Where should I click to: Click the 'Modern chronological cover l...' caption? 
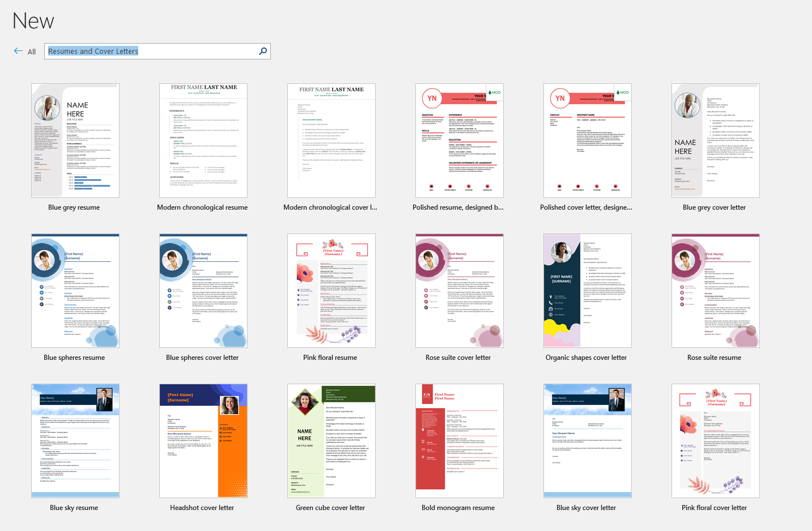click(330, 207)
